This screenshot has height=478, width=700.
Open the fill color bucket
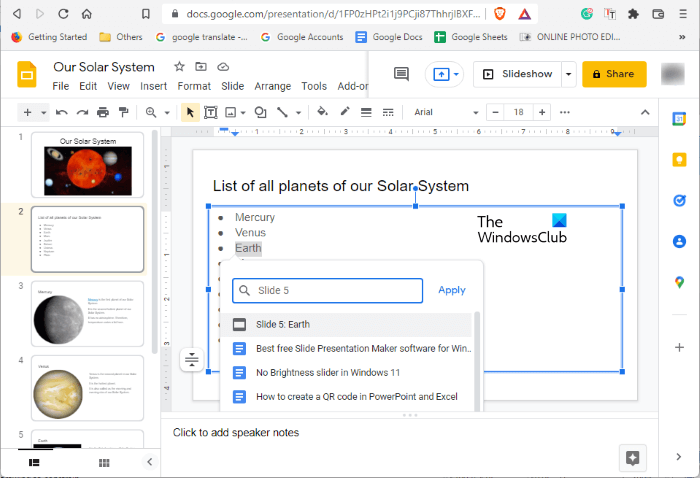coord(322,112)
